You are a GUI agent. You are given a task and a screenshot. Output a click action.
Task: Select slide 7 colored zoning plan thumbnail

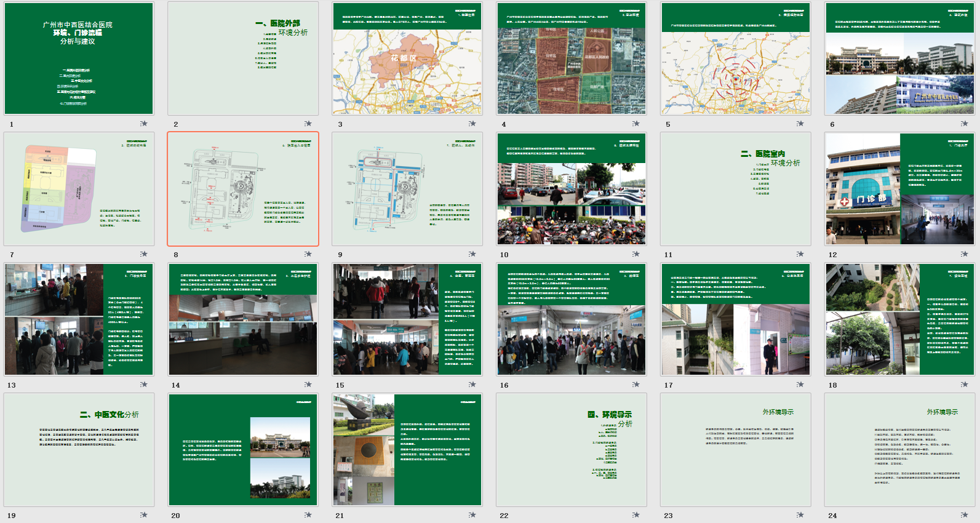(79, 189)
